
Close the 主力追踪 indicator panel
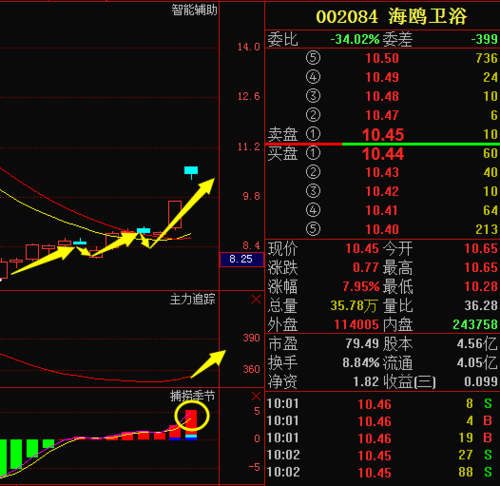click(256, 299)
